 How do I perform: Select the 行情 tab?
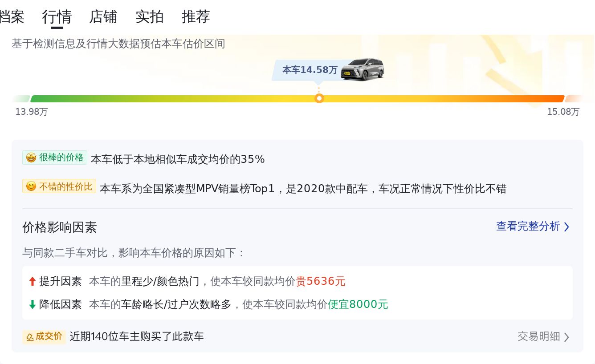pyautogui.click(x=57, y=17)
